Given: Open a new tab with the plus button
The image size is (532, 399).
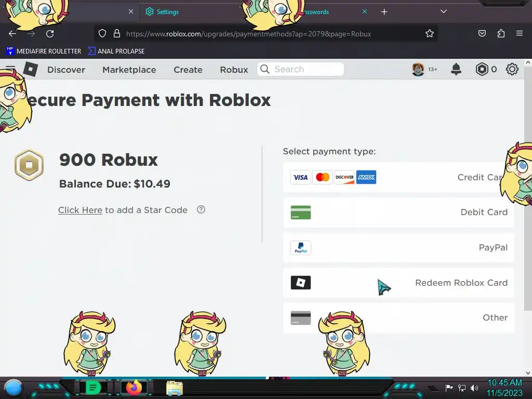Looking at the screenshot, I should (384, 12).
